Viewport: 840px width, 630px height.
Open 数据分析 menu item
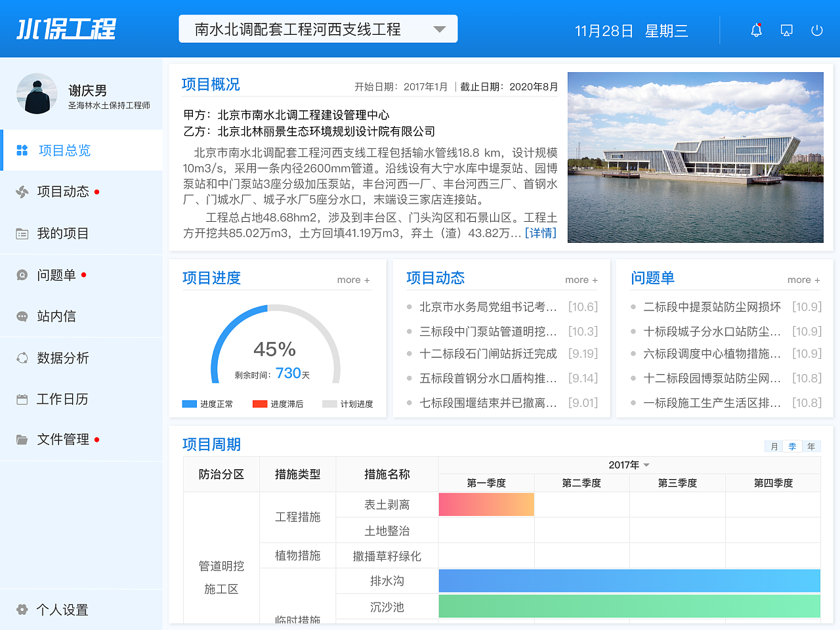(81, 358)
